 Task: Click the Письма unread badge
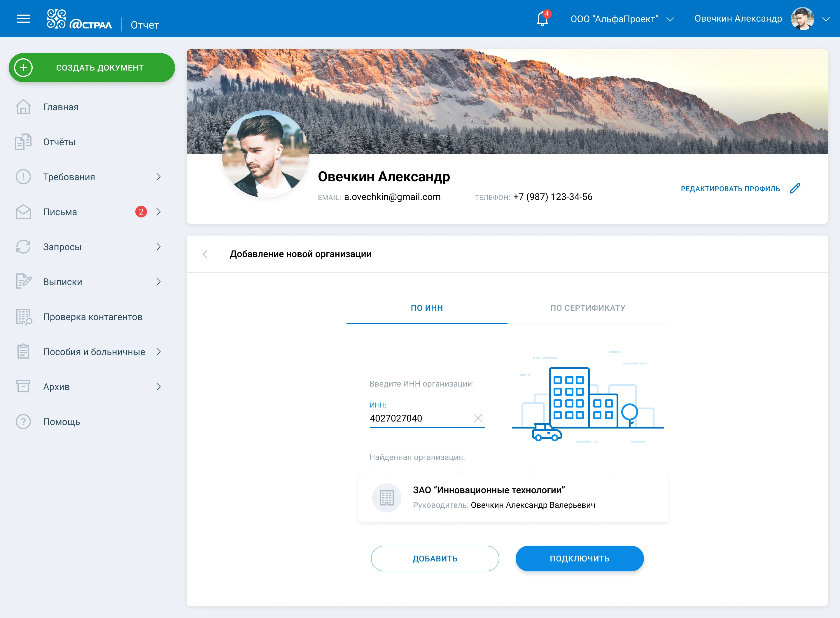point(141,212)
